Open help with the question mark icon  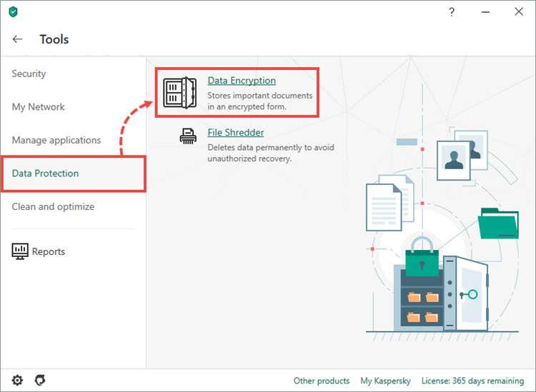click(452, 12)
